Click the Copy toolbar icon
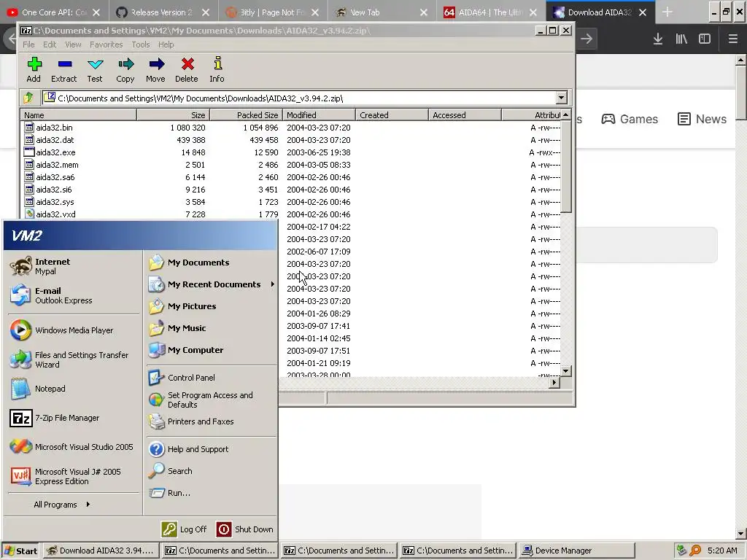This screenshot has height=560, width=747. pos(125,69)
